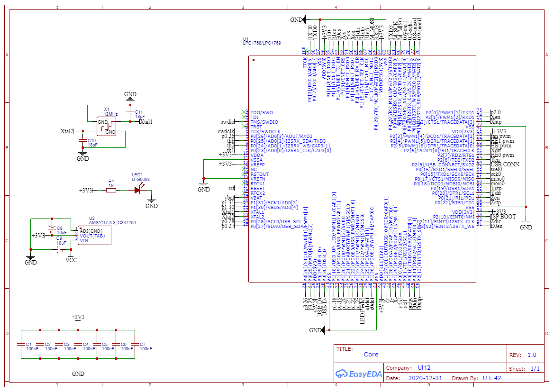Click the "HB pwm" net label
554x392 pixels.
pos(501,145)
